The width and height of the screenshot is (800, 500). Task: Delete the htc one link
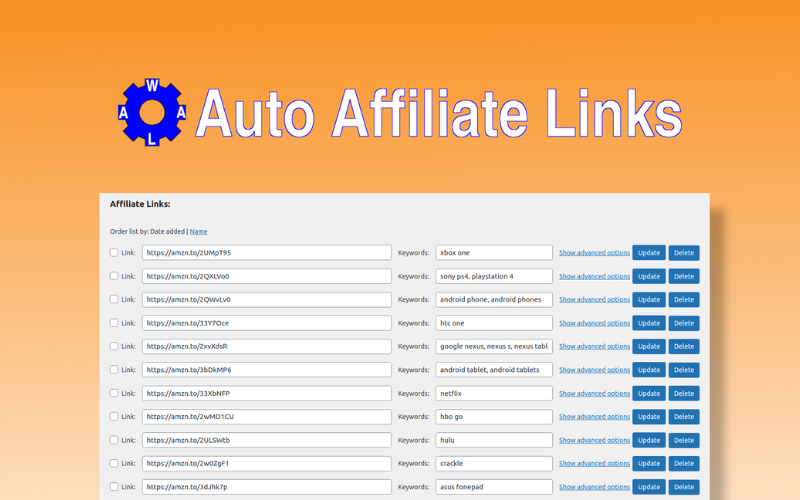[x=684, y=323]
